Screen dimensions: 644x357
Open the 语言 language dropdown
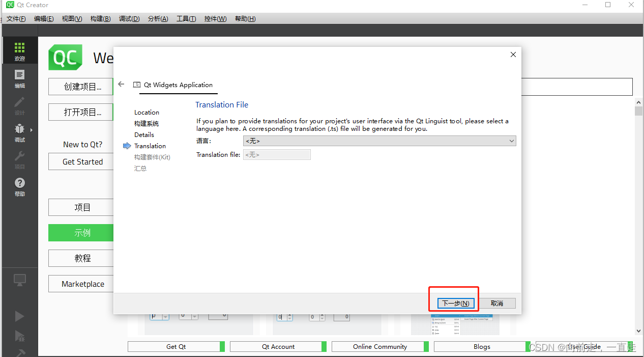coord(379,141)
